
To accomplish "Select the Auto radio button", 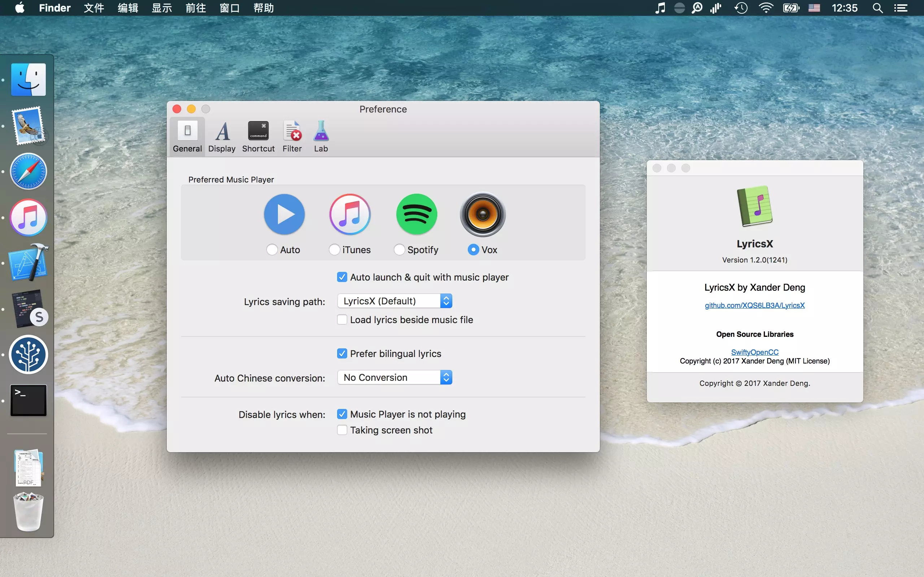I will 272,250.
